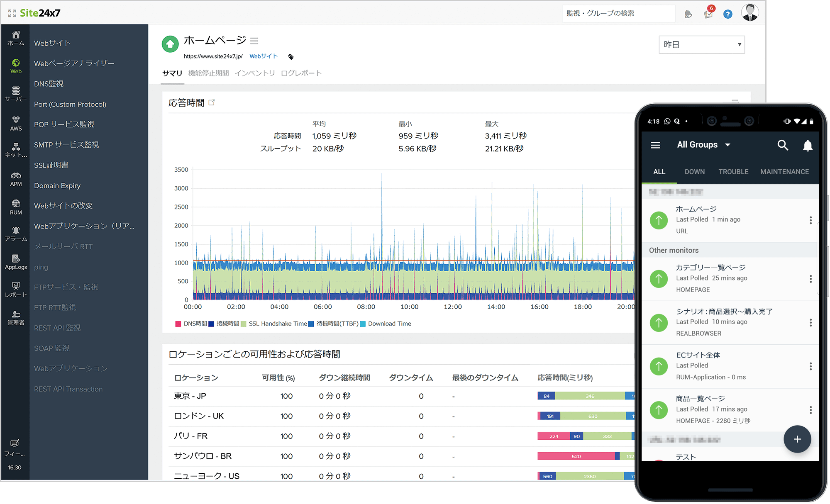Open DNS監視 from the Web menu
The height and width of the screenshot is (504, 830).
[49, 83]
